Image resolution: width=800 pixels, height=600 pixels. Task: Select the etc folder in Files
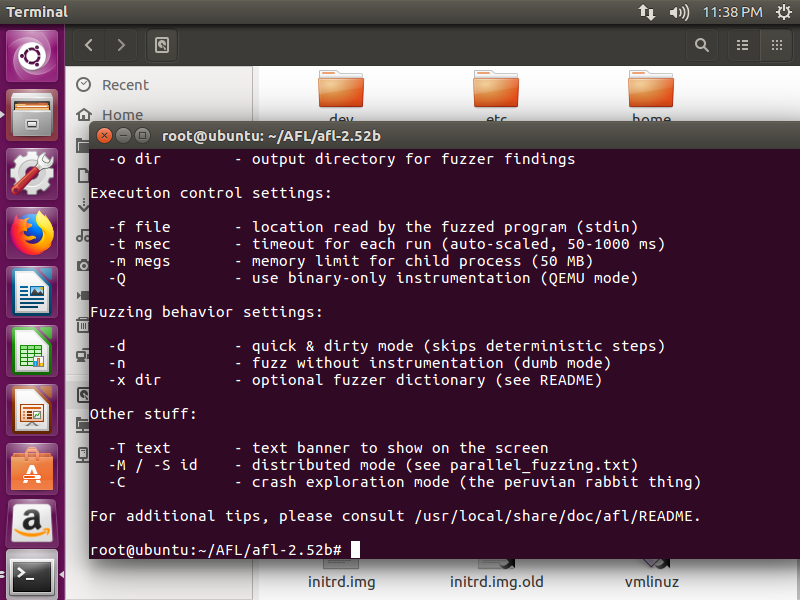(496, 96)
